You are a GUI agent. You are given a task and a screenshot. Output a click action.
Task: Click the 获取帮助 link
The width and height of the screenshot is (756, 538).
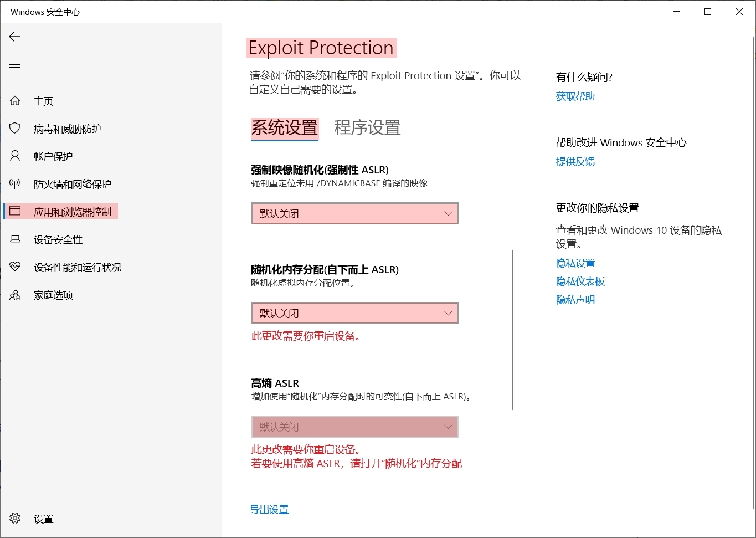tap(575, 95)
